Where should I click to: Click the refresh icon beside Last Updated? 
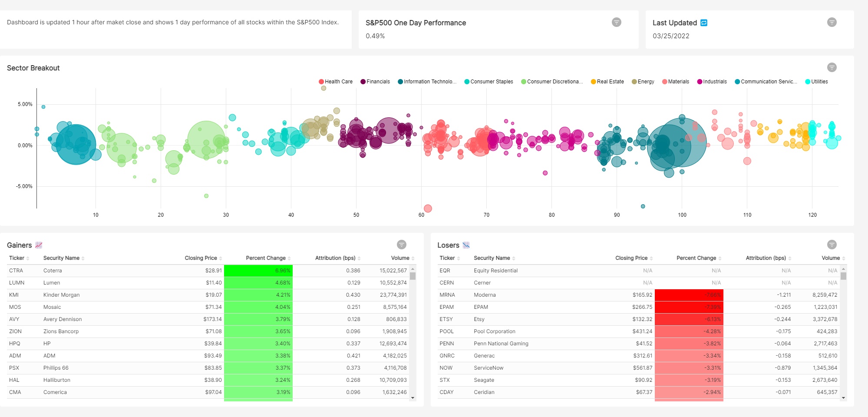[704, 23]
